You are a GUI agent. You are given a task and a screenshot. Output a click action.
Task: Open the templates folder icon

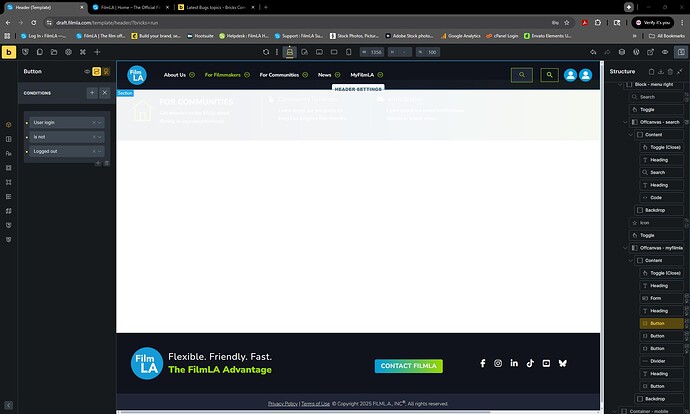coord(54,52)
